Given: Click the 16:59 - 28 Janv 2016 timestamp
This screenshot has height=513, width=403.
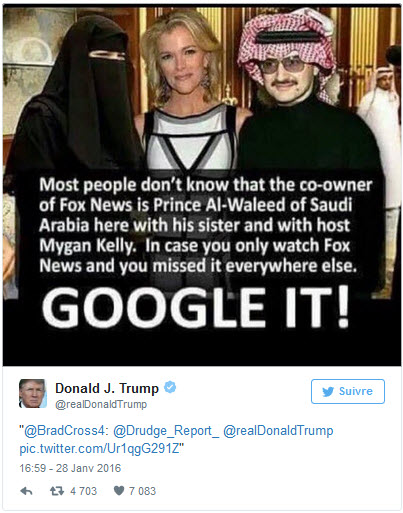Looking at the screenshot, I should click(x=70, y=468).
